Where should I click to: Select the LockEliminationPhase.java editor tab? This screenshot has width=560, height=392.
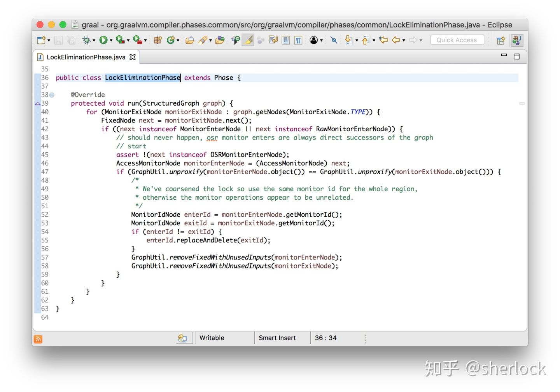[86, 57]
